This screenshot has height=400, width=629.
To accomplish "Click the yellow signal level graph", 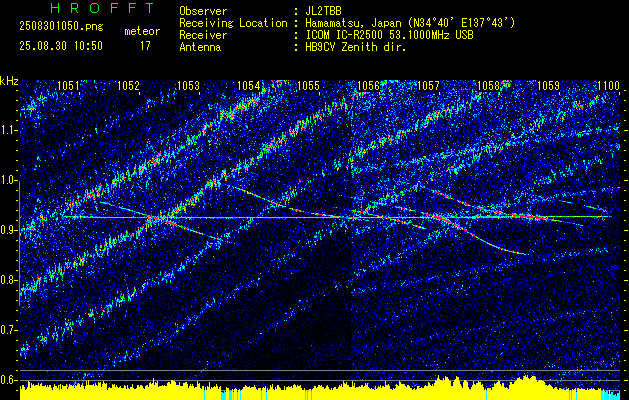I will click(320, 390).
